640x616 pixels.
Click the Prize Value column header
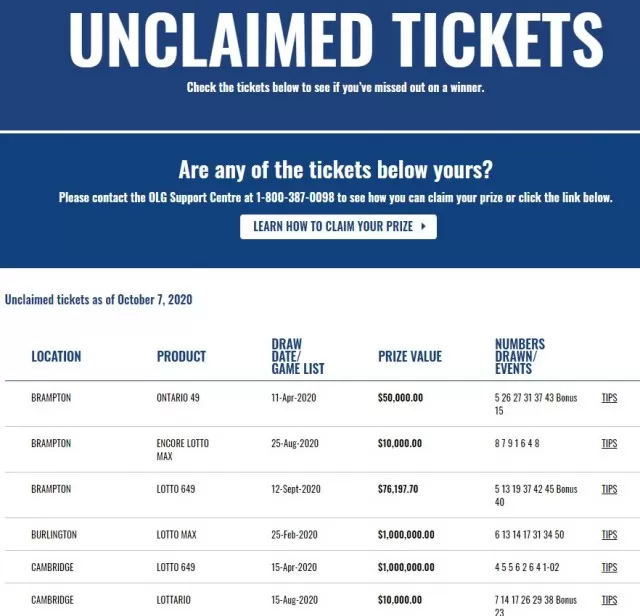click(x=410, y=356)
